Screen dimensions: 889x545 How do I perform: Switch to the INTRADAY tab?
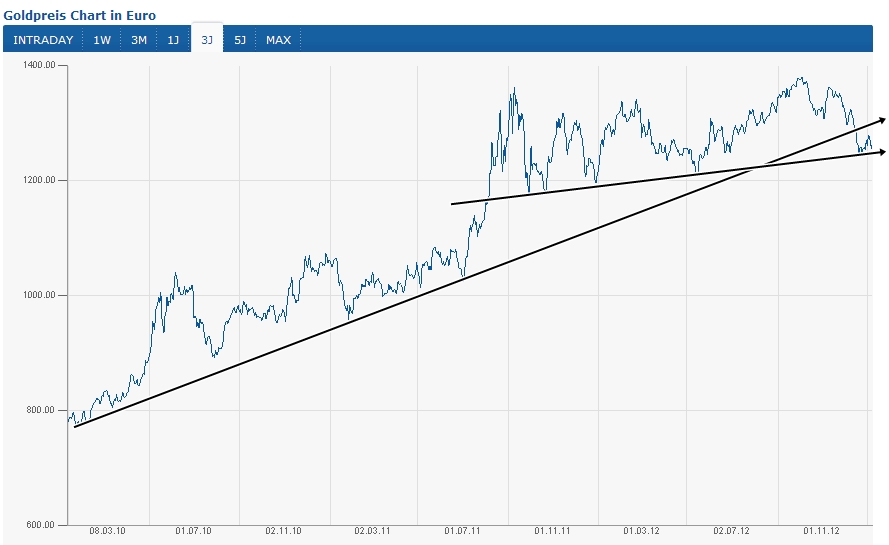tap(43, 40)
